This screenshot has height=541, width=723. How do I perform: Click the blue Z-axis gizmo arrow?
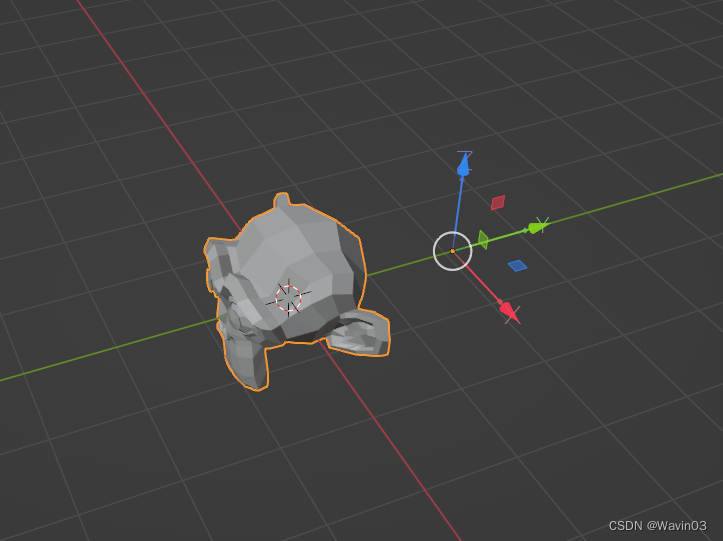[x=464, y=165]
